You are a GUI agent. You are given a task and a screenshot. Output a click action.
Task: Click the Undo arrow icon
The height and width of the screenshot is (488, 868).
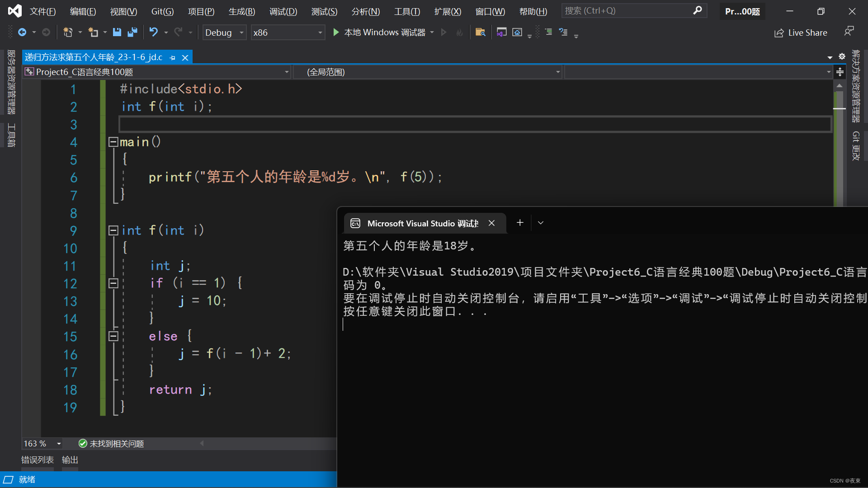tap(154, 32)
